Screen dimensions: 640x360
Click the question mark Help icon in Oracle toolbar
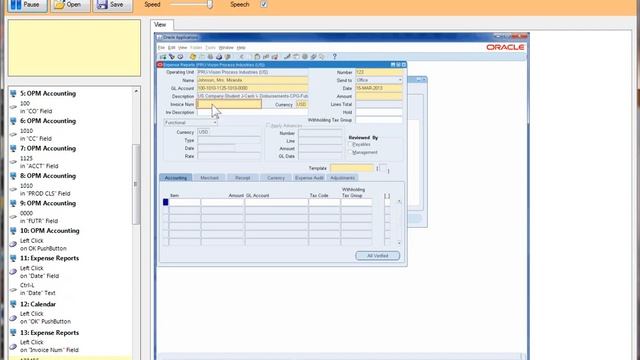pyautogui.click(x=334, y=57)
